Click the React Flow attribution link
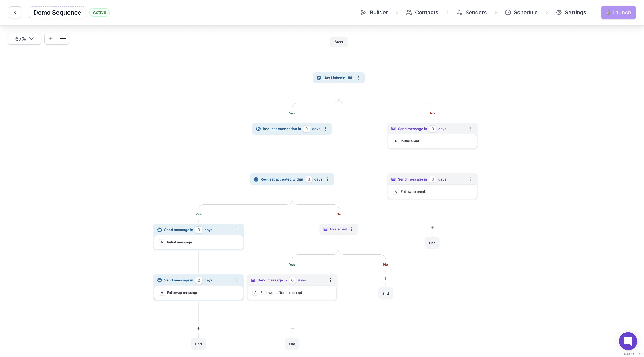This screenshot has height=357, width=644. (x=633, y=354)
